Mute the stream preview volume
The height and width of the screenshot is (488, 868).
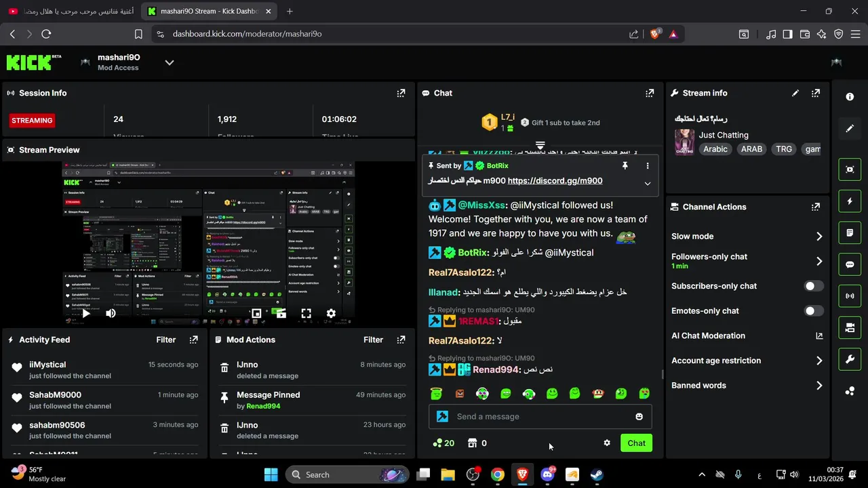click(x=111, y=313)
